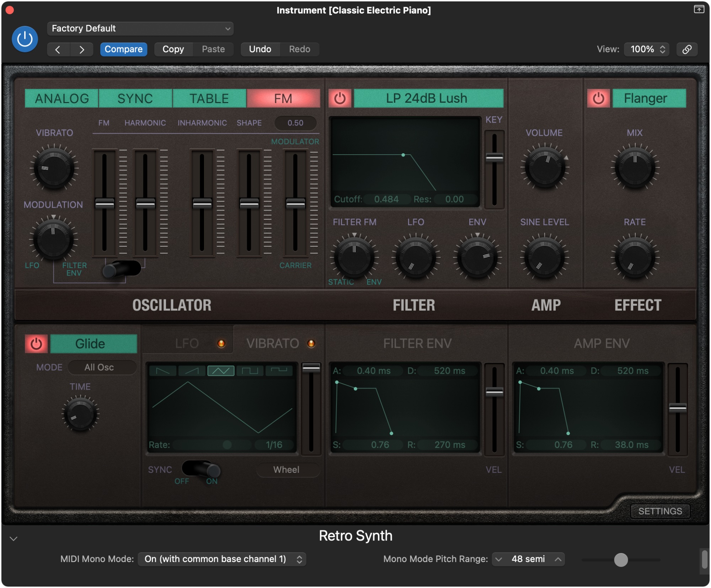
Task: Enable Compare mode
Action: tap(123, 49)
